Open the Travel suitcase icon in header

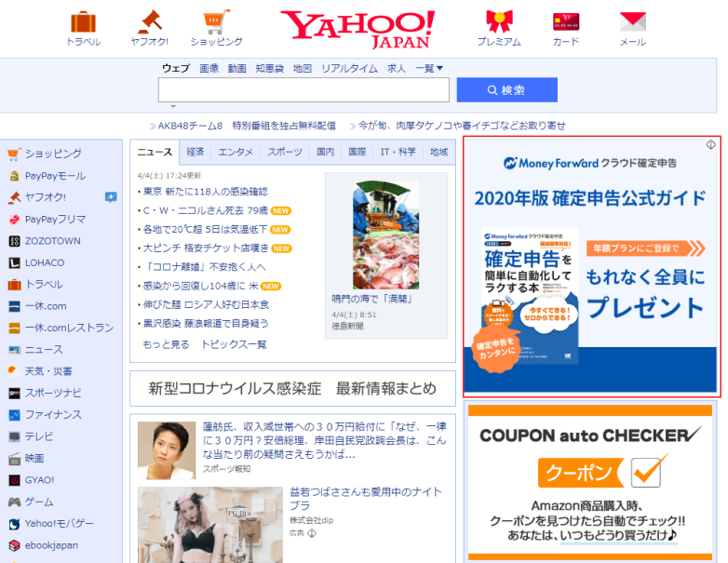point(83,22)
